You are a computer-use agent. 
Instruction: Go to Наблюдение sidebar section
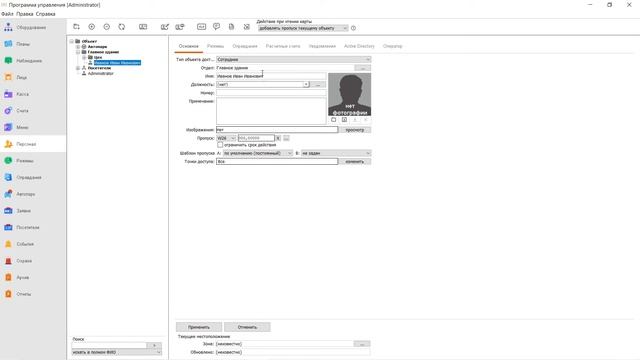pos(33,61)
